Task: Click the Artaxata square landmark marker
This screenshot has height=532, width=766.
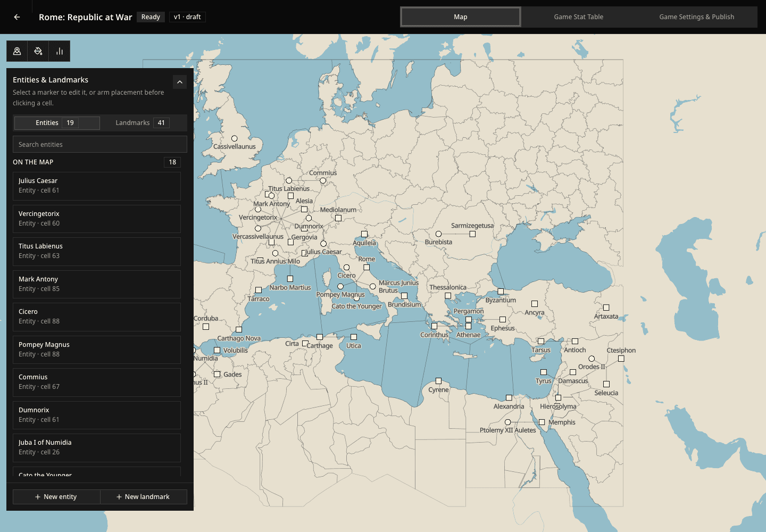Action: [606, 307]
